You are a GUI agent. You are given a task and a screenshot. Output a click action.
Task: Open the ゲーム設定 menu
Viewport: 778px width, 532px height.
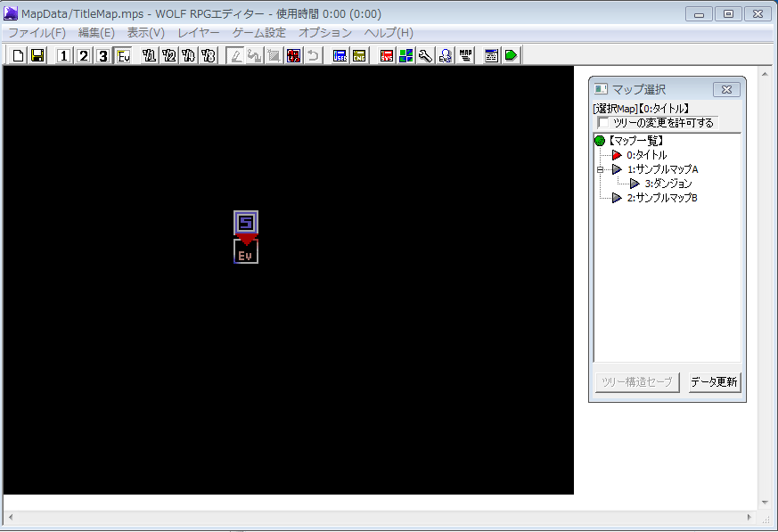pos(259,33)
